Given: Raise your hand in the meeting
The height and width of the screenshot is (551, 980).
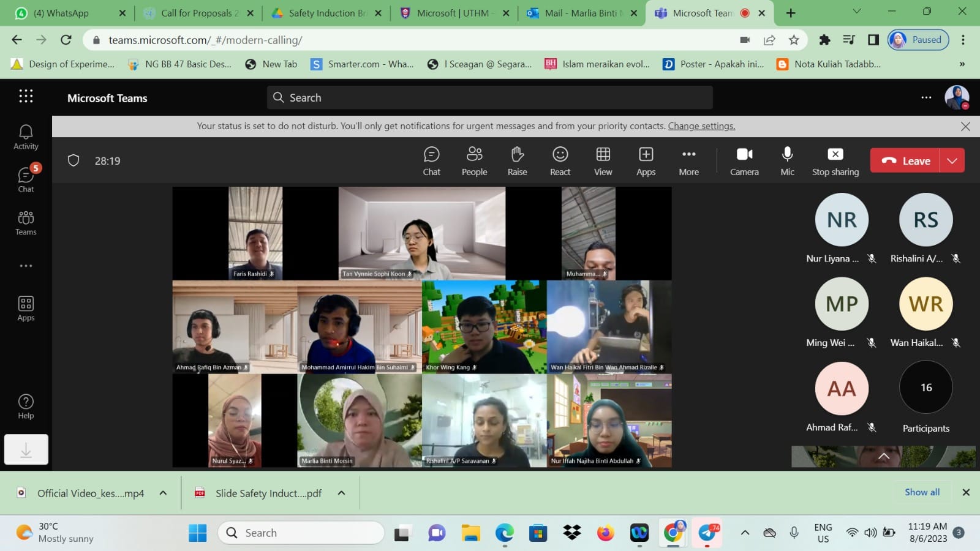Looking at the screenshot, I should coord(517,161).
